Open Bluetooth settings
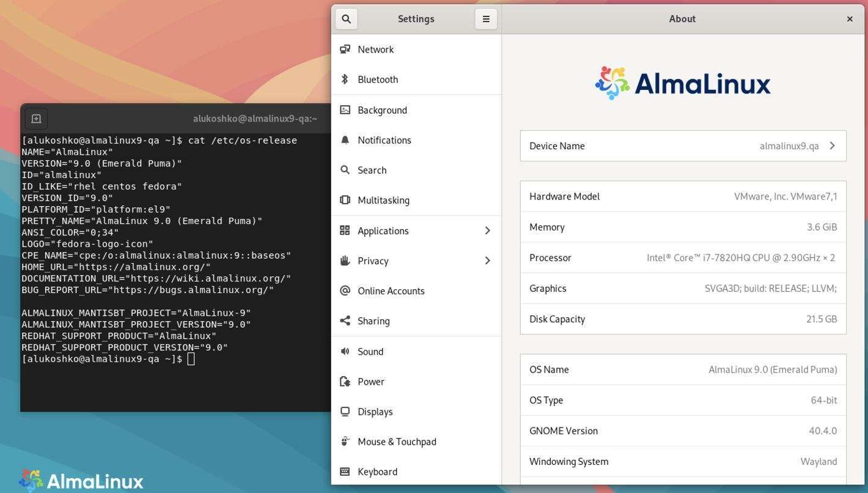The height and width of the screenshot is (493, 868). point(377,79)
